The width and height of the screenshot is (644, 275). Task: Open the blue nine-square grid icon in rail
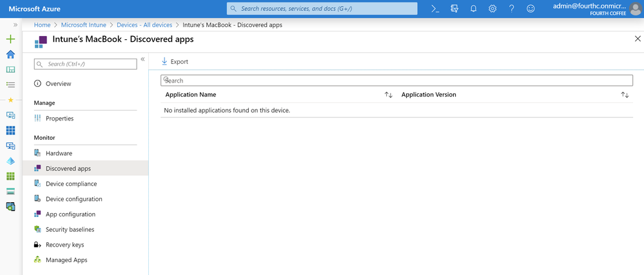pyautogui.click(x=11, y=131)
